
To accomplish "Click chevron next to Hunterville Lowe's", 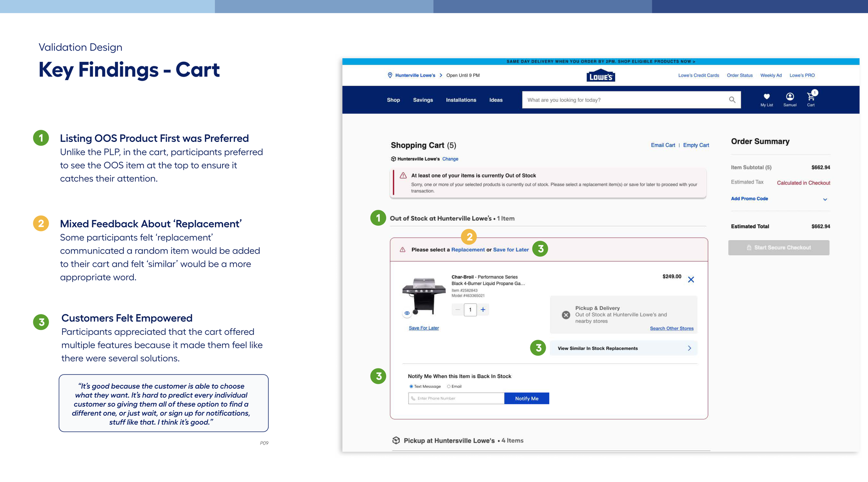I will [x=441, y=75].
